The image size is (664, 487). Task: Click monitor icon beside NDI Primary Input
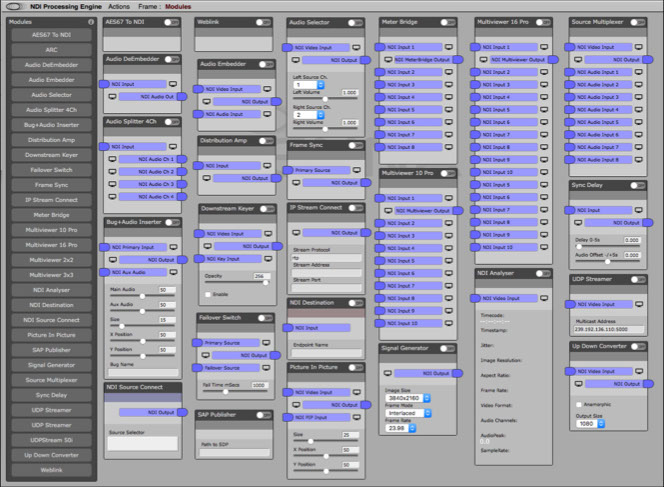pyautogui.click(x=173, y=247)
